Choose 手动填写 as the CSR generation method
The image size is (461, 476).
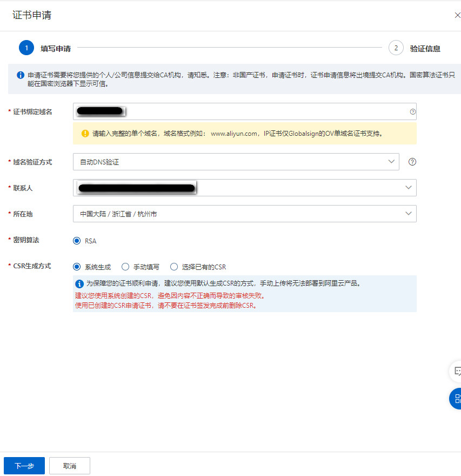pyautogui.click(x=125, y=267)
